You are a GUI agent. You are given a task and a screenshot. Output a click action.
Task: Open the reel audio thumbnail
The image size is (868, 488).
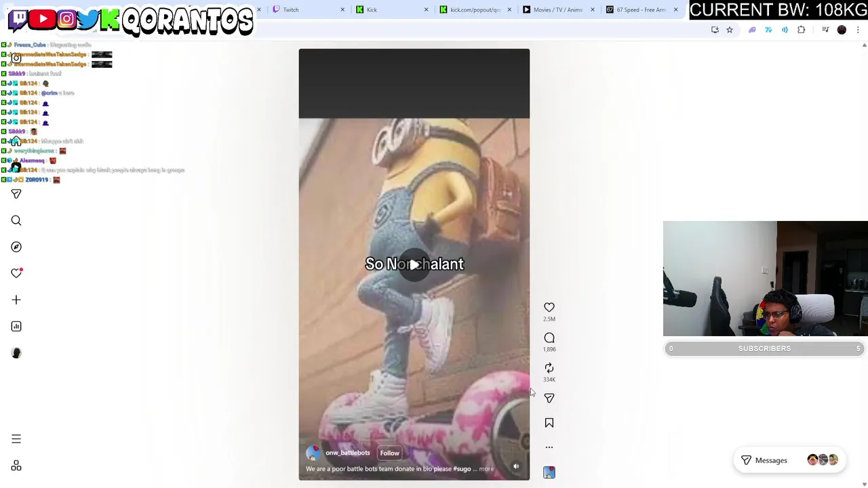(549, 472)
